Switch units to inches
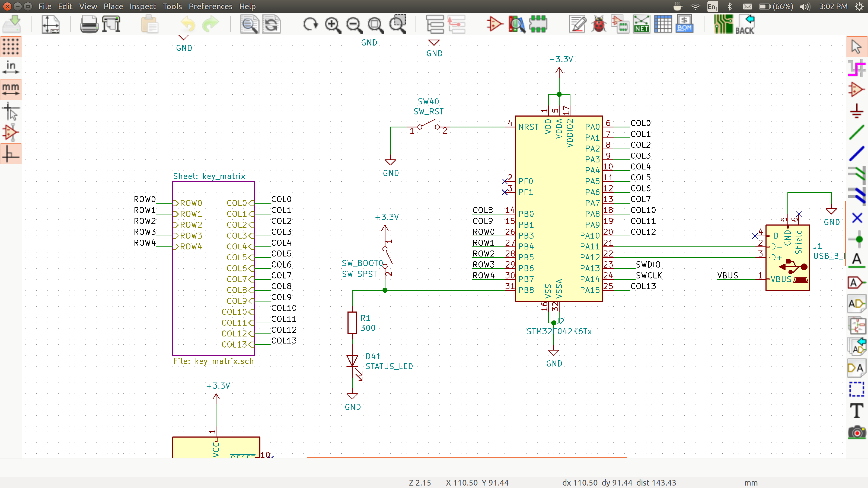 11,68
